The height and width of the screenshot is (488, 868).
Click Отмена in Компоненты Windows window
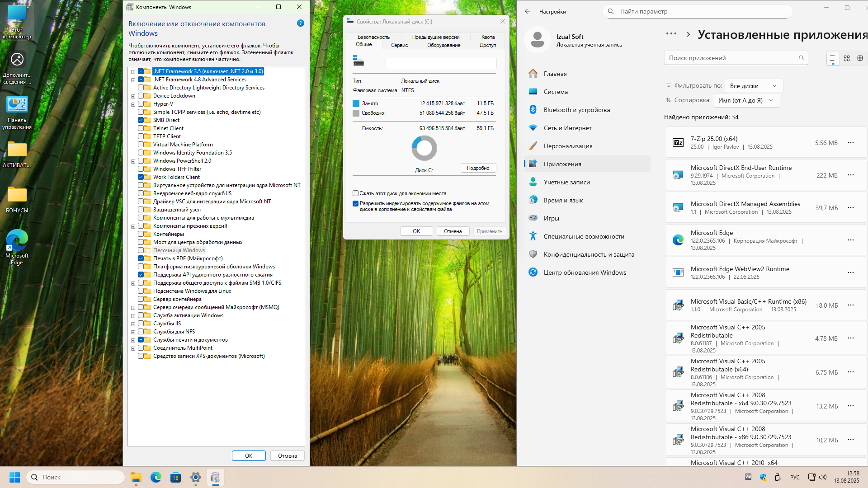[x=288, y=456]
